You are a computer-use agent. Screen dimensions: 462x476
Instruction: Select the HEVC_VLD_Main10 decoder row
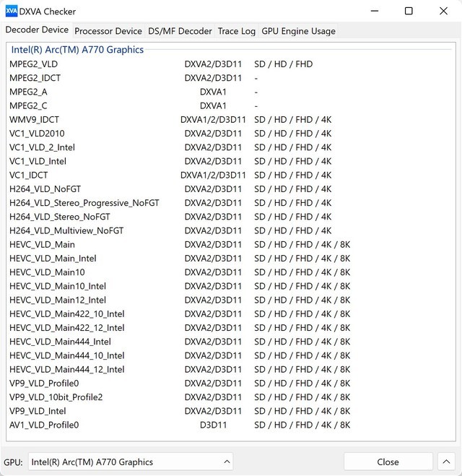[230, 272]
